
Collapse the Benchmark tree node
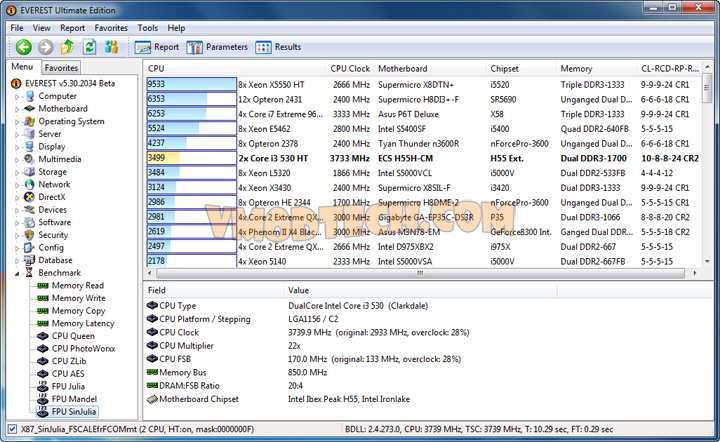click(17, 274)
